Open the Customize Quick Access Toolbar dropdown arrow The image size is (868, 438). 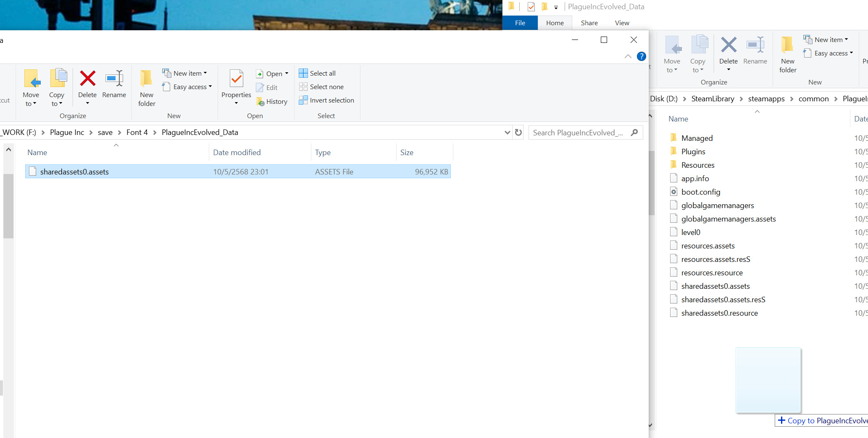[x=556, y=7]
